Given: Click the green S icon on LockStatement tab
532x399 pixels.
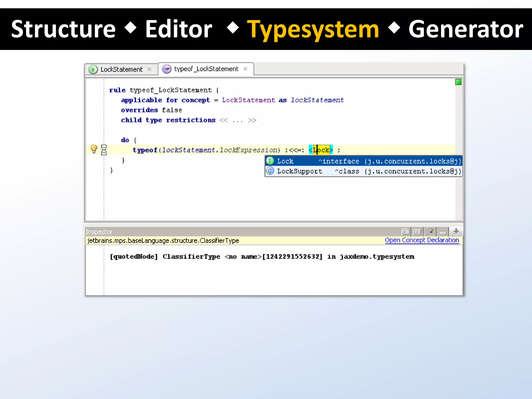Looking at the screenshot, I should (93, 69).
